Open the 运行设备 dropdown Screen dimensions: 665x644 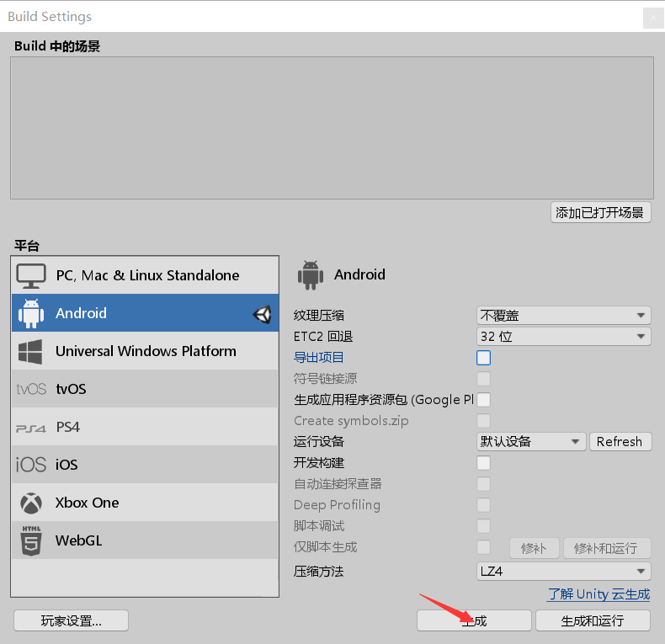pyautogui.click(x=531, y=442)
